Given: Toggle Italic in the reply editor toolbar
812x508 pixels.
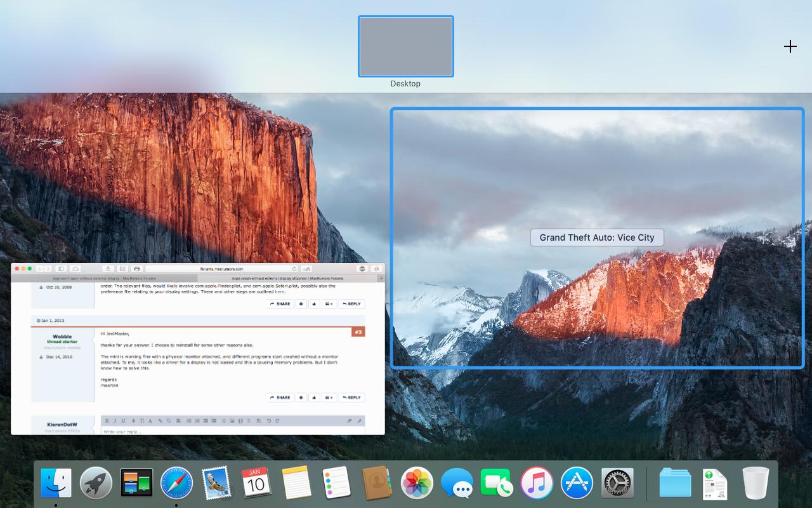Looking at the screenshot, I should (x=115, y=421).
